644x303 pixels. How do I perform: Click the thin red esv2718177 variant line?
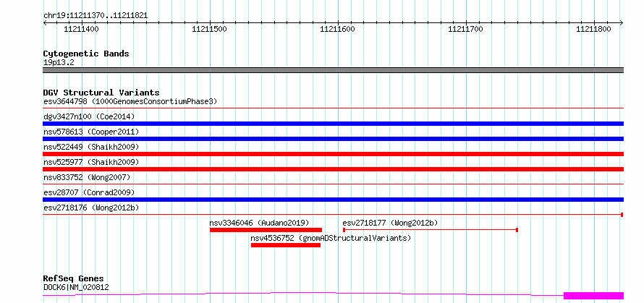[431, 230]
